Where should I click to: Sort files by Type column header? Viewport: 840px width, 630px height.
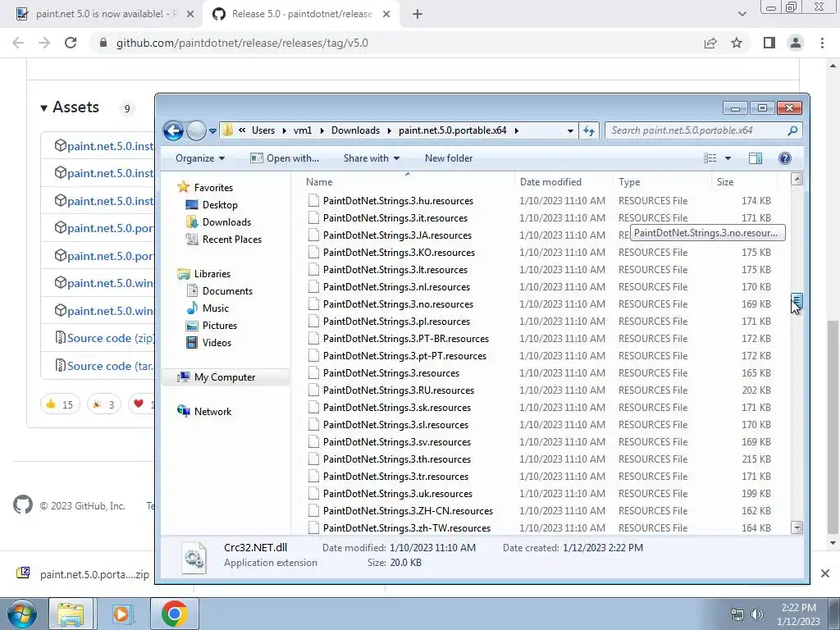[x=662, y=181]
